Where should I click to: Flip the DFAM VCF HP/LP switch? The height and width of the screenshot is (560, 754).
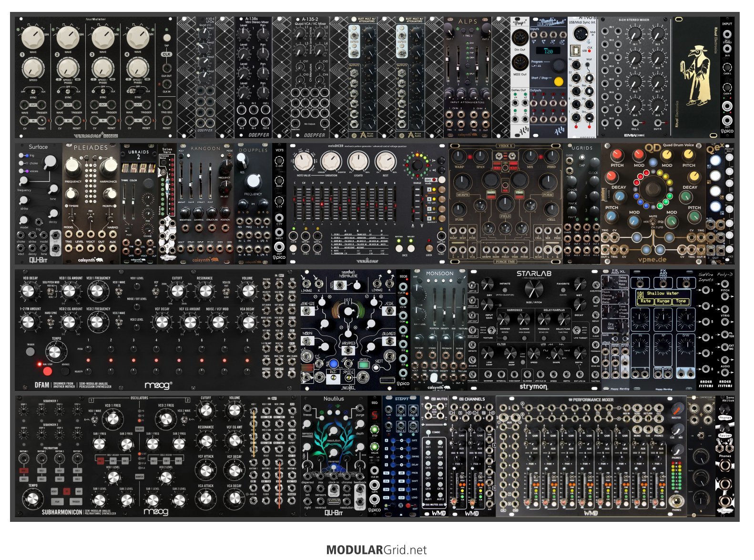pyautogui.click(x=156, y=292)
